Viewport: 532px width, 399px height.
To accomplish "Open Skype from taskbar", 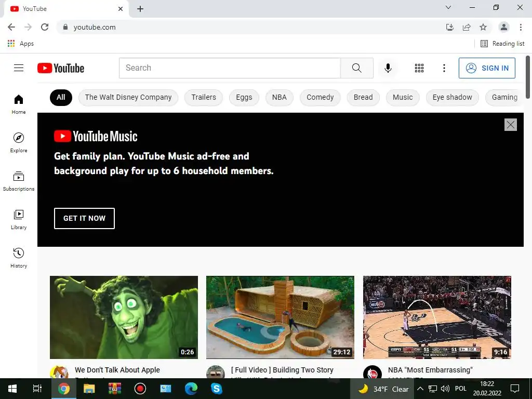I will (x=217, y=389).
